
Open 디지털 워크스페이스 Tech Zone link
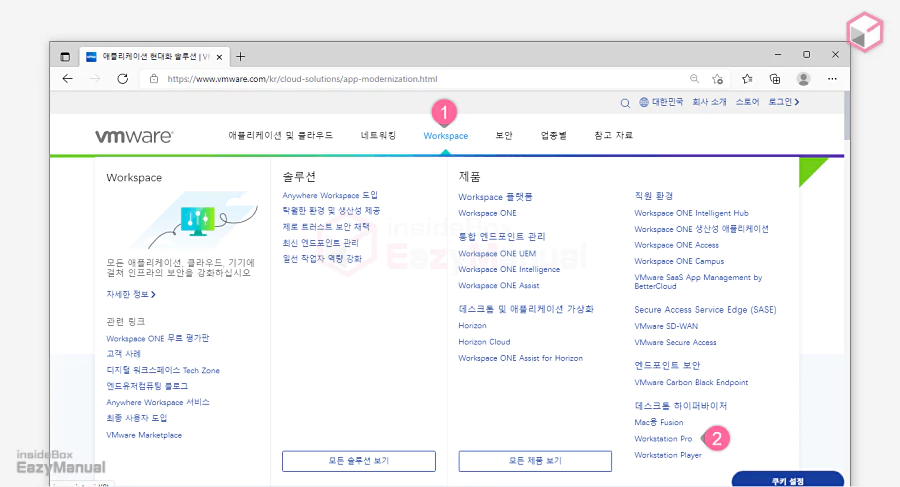pos(163,370)
